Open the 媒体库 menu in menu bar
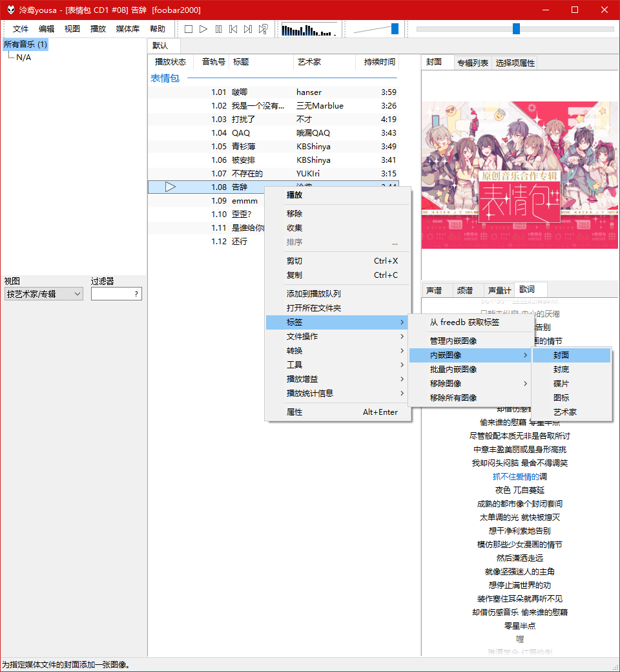620x672 pixels. pyautogui.click(x=127, y=29)
